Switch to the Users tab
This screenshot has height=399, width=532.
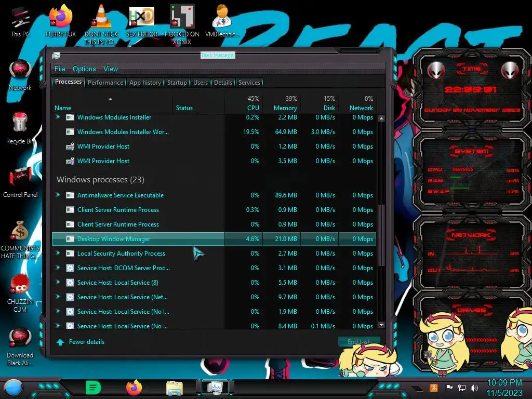click(201, 83)
